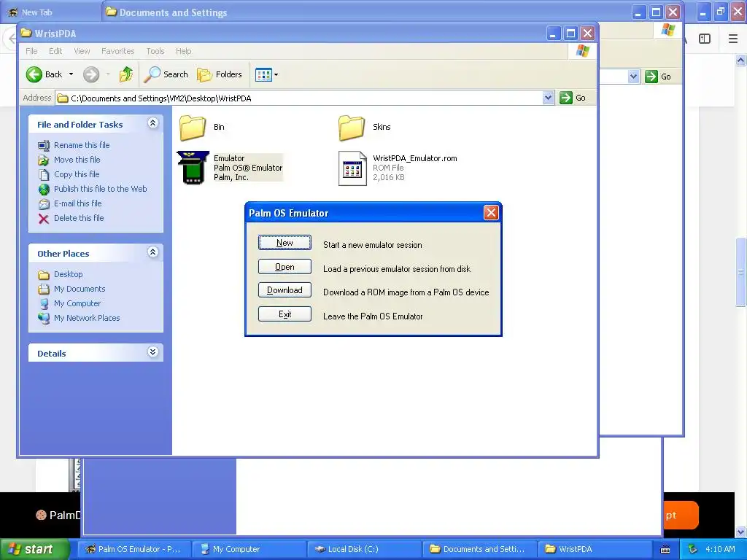Click WristPDA taskbar button
Viewport: 747px width, 560px height.
(595, 549)
